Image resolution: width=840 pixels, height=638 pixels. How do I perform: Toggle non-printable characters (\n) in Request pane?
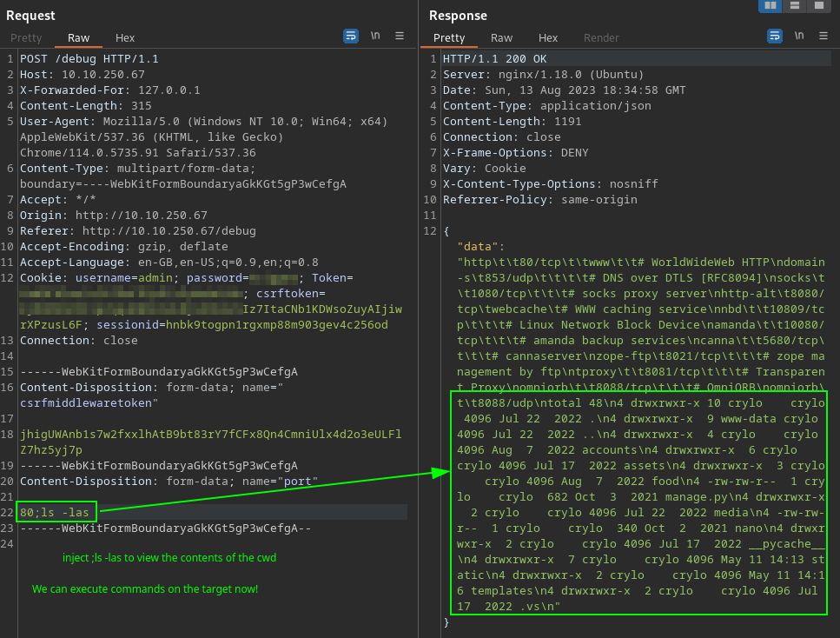click(x=375, y=36)
